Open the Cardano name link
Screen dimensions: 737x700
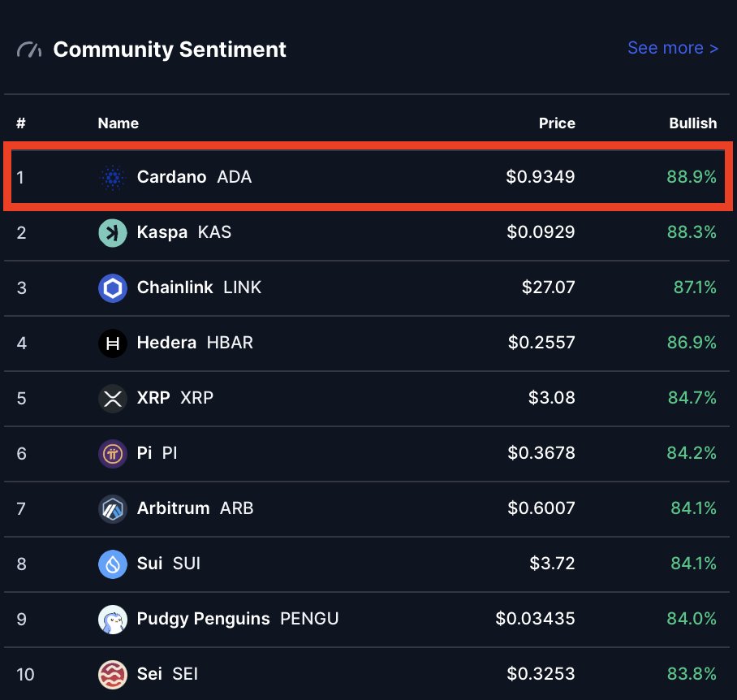pyautogui.click(x=171, y=177)
